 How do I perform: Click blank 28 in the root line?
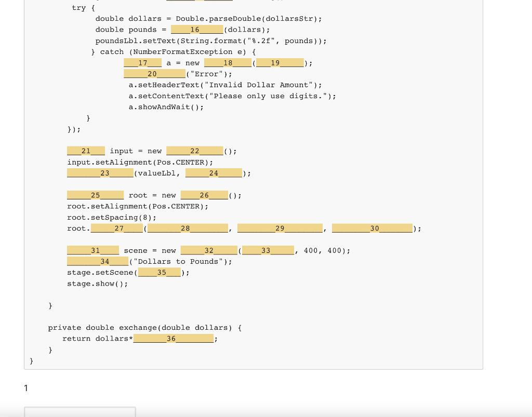[x=187, y=228]
